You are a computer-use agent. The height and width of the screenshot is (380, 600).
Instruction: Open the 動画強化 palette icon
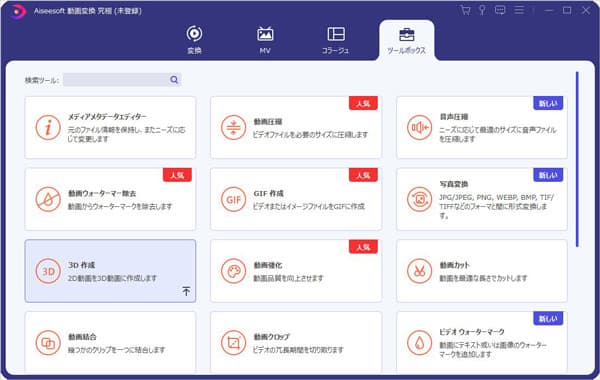(x=233, y=271)
